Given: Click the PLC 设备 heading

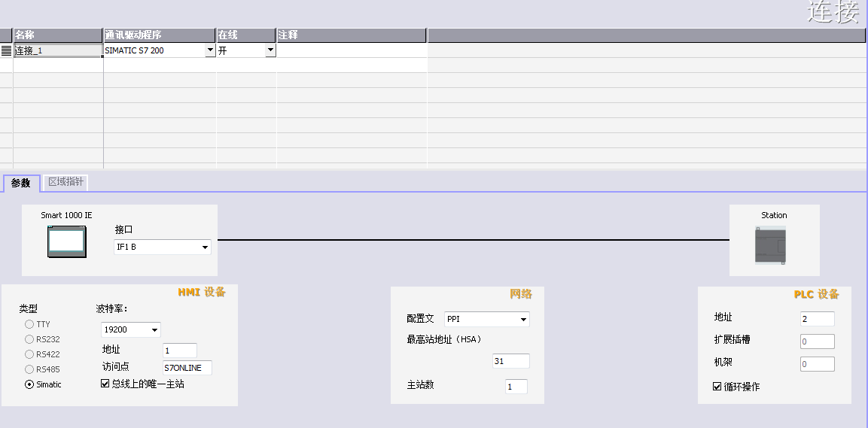Looking at the screenshot, I should coord(817,294).
